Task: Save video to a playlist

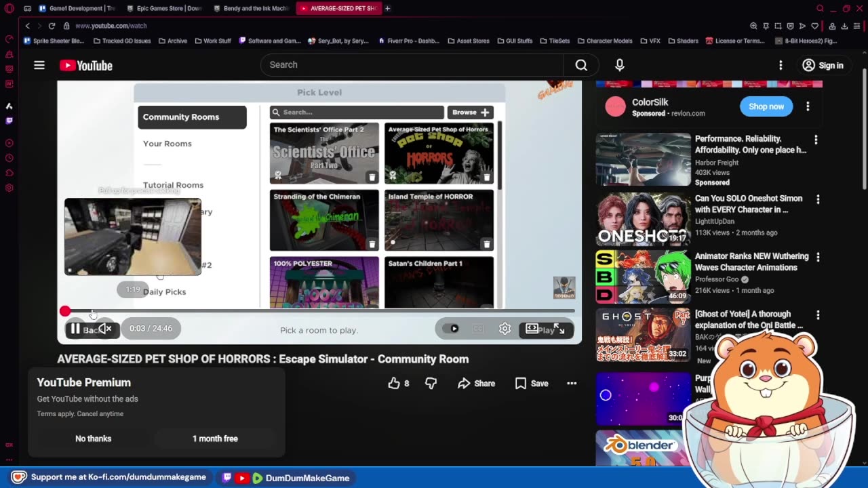Action: 532,384
